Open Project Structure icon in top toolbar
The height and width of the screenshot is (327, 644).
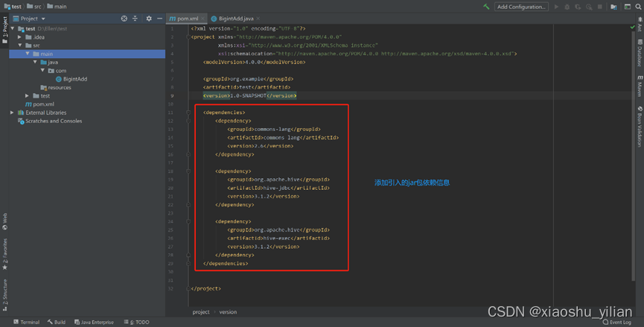pos(613,7)
